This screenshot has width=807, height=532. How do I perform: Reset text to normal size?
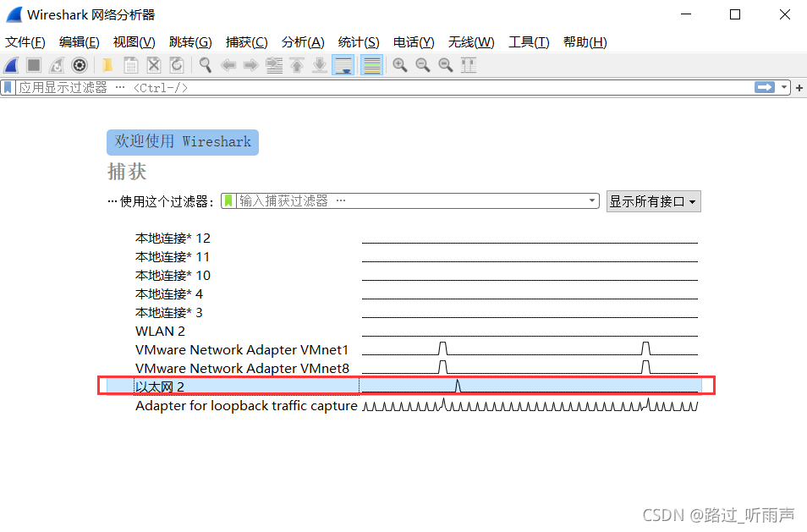(x=445, y=65)
